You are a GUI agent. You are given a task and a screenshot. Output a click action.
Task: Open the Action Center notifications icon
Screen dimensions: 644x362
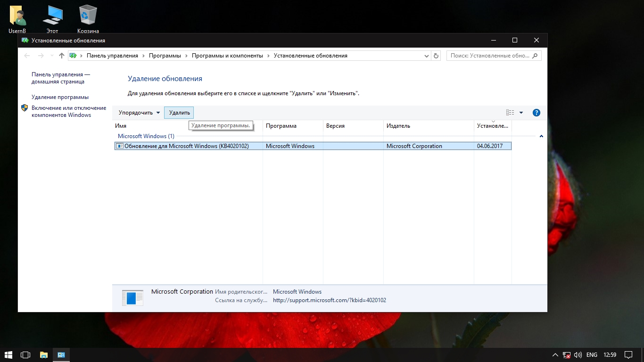tap(628, 355)
